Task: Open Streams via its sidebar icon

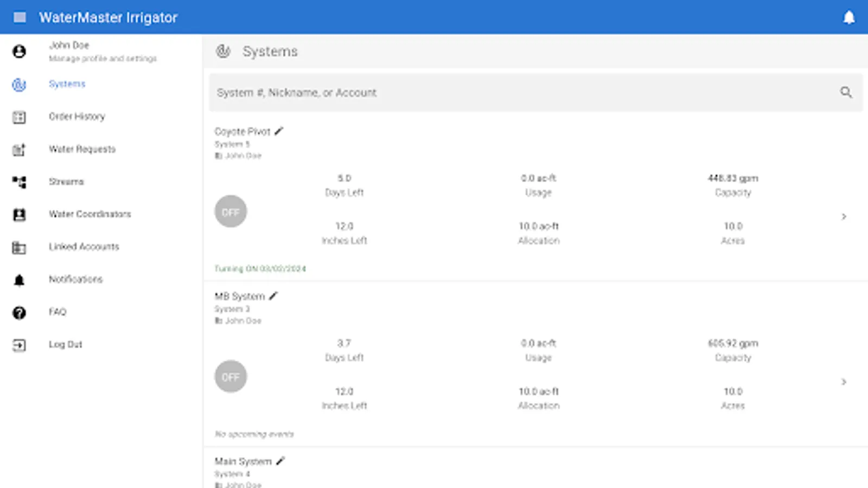Action: (x=19, y=182)
